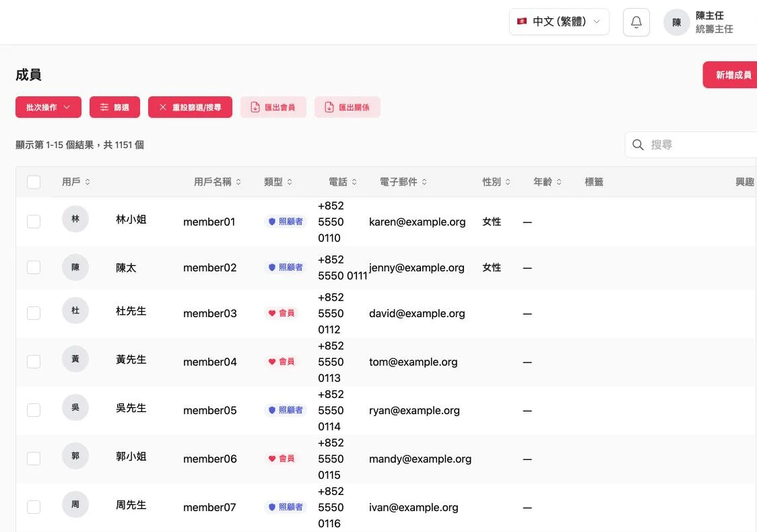757x532 pixels.
Task: Click avatar of 郭小姐
Action: coord(75,456)
